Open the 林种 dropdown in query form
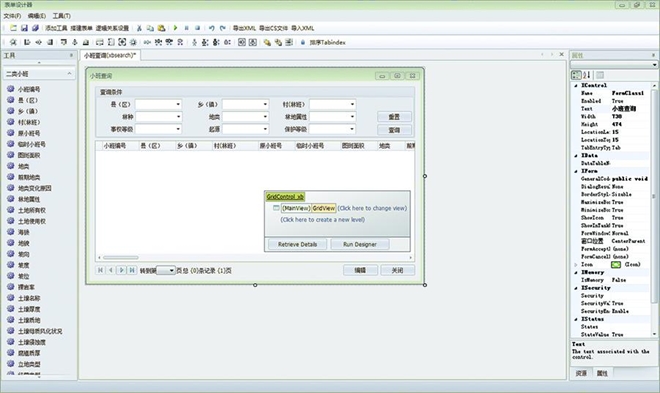Image resolution: width=660 pixels, height=393 pixels. pos(178,117)
